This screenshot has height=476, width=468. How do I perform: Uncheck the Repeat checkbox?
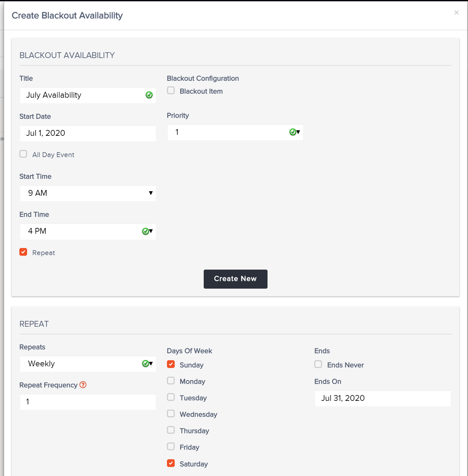click(x=23, y=252)
